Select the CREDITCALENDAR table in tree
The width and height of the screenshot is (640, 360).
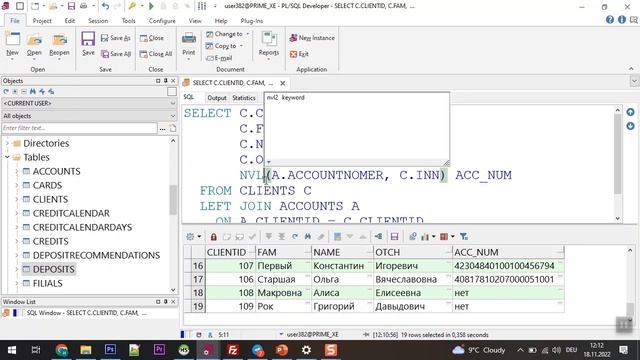coord(71,213)
